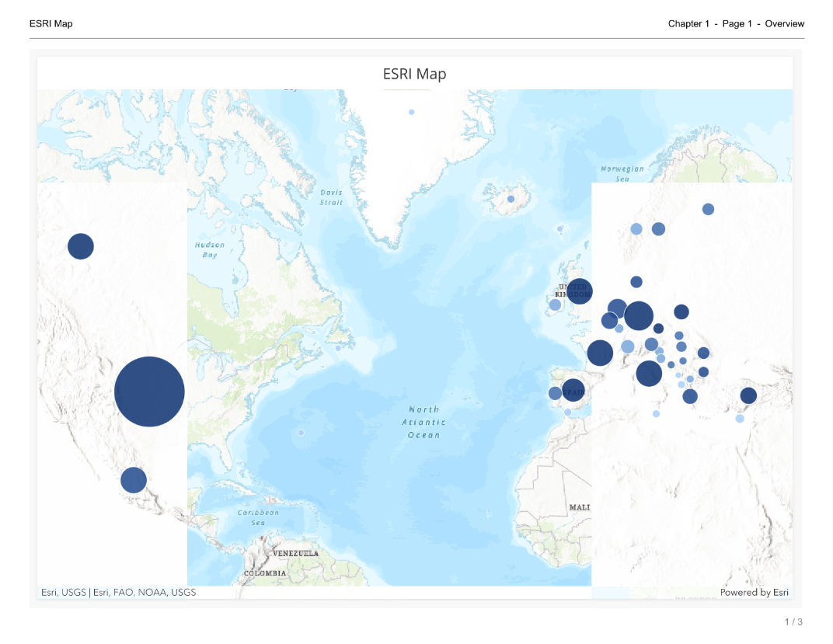
Task: Select the small light dot above Greenland
Action: pyautogui.click(x=411, y=112)
